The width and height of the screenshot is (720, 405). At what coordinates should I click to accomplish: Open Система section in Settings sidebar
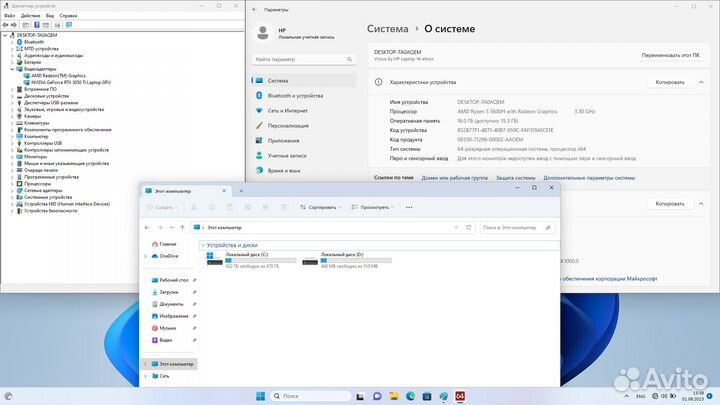click(304, 80)
